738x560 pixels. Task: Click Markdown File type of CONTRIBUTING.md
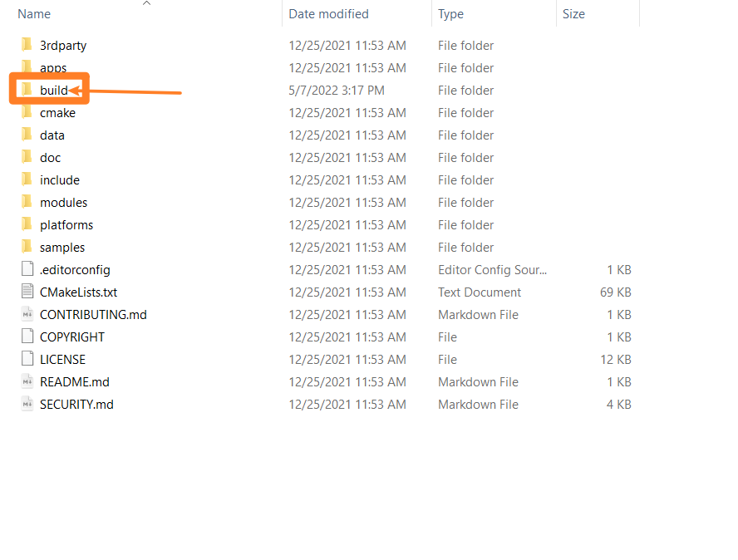[478, 315]
